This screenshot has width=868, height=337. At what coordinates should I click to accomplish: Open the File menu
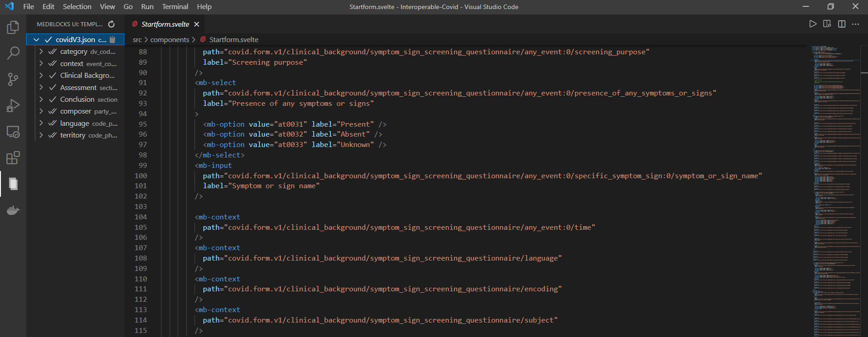(x=28, y=6)
